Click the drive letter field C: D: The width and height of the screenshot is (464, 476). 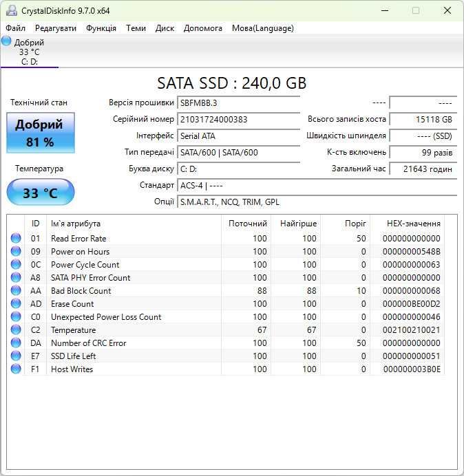tap(238, 169)
